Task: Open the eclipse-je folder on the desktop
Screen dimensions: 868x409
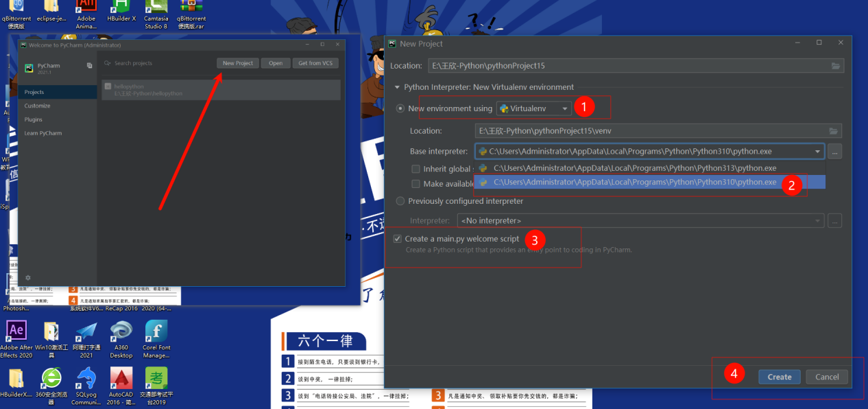Action: 51,12
